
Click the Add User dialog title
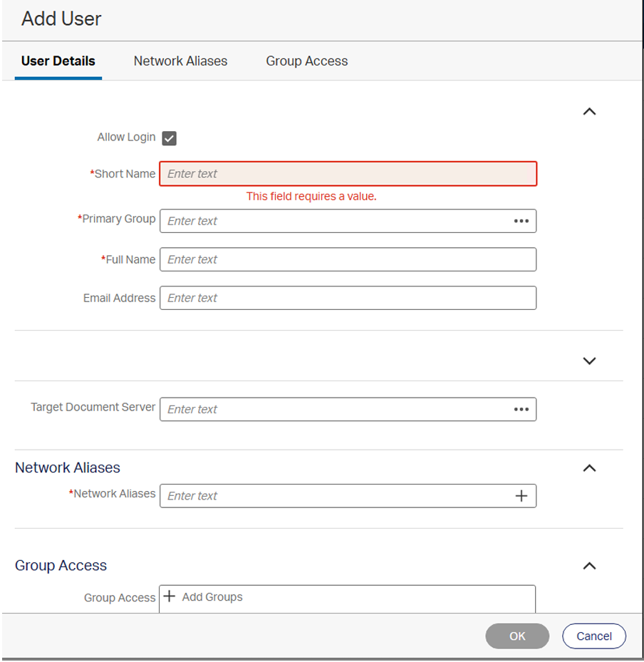pyautogui.click(x=61, y=19)
